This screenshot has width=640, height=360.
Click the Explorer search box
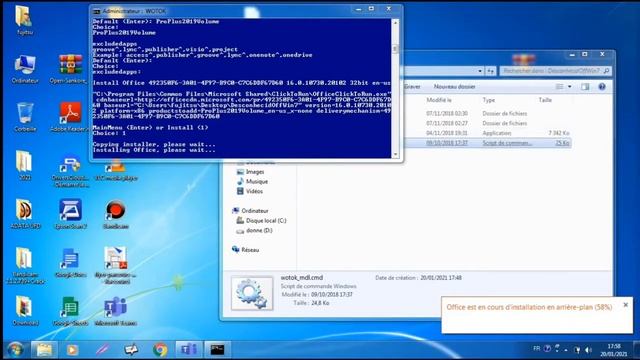555,71
